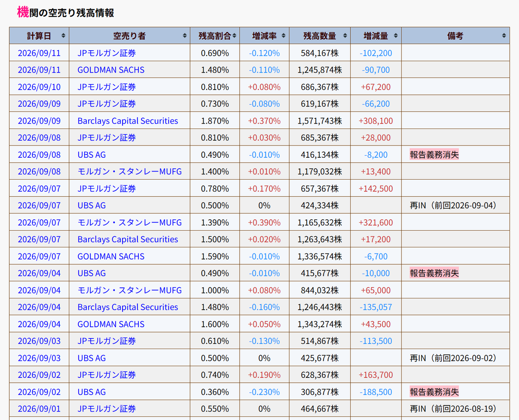Select the 1.870% balance ratio
This screenshot has width=519, height=420.
[x=215, y=121]
